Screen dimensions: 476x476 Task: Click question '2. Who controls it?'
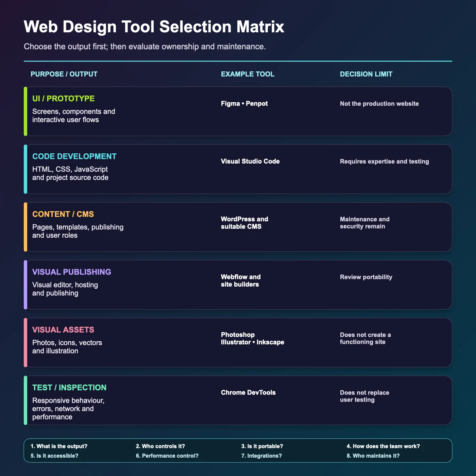(x=160, y=446)
